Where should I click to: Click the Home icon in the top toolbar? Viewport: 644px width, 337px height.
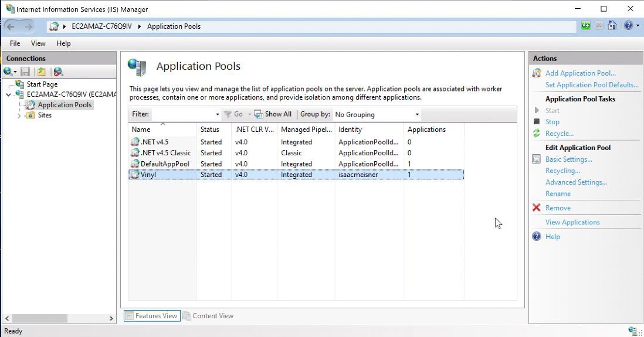coord(612,26)
